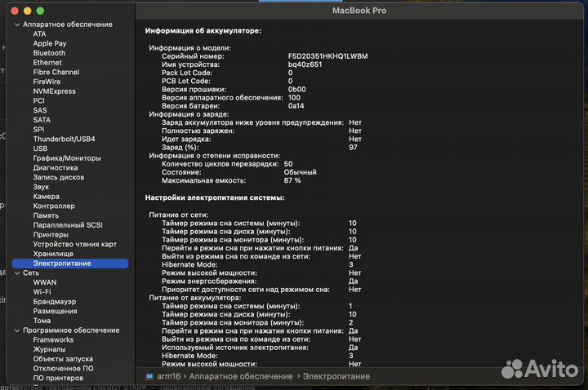This screenshot has width=588, height=390.
Task: Zoom window with green button
Action: (x=40, y=11)
